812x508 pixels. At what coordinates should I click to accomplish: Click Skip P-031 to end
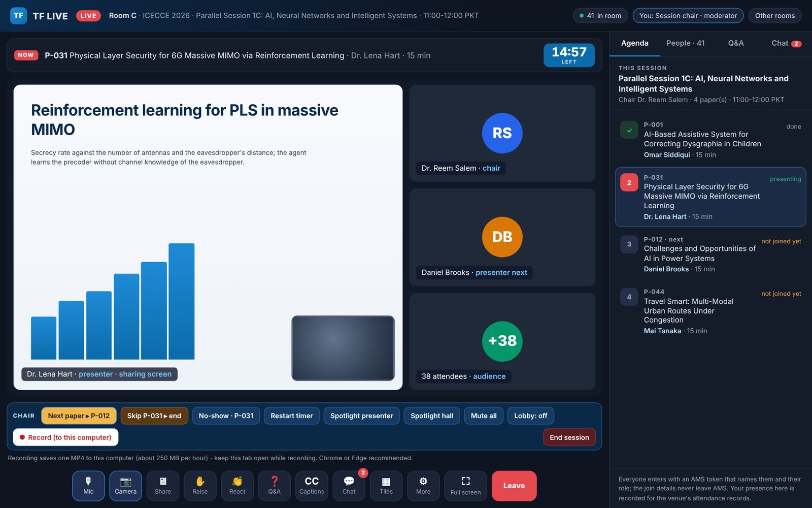click(x=154, y=416)
